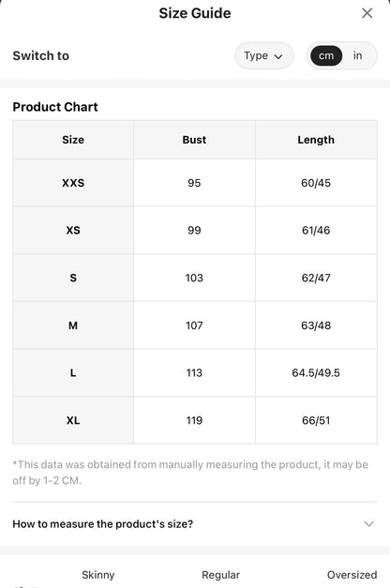Select the M size row
The image size is (390, 588).
[195, 325]
